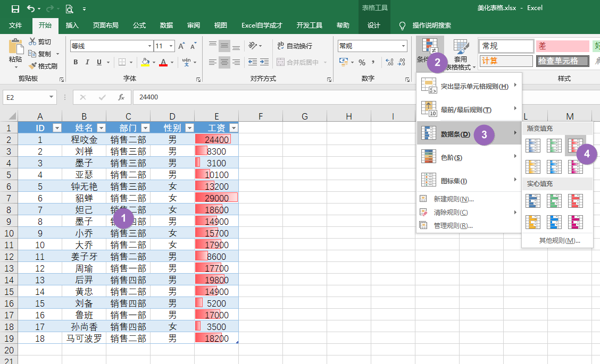Image resolution: width=600 pixels, height=364 pixels.
Task: Switch to the 插入 (Insert) tab
Action: (x=72, y=25)
